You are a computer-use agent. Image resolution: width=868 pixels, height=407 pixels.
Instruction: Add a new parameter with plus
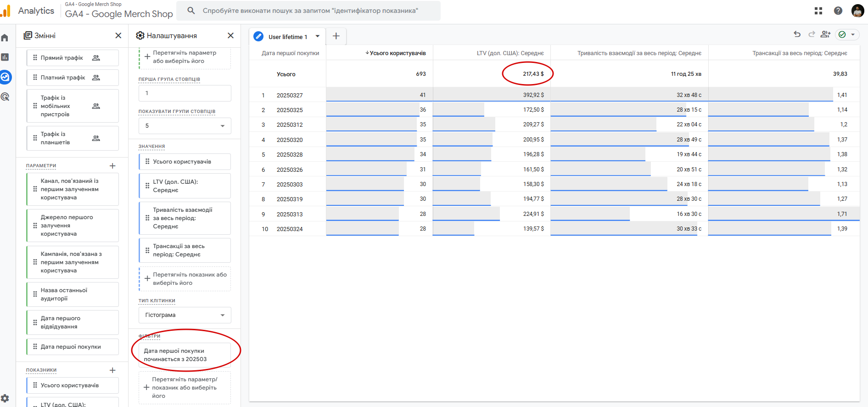click(112, 166)
